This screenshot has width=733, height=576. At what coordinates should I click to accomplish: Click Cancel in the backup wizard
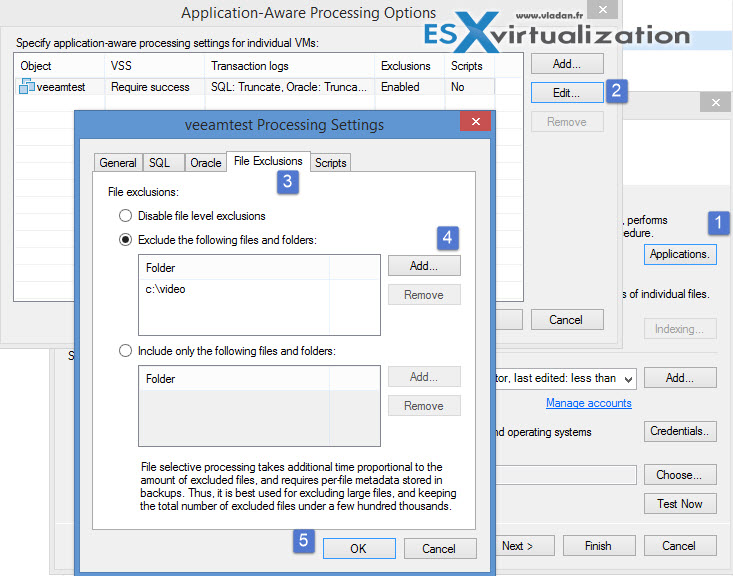tap(680, 546)
